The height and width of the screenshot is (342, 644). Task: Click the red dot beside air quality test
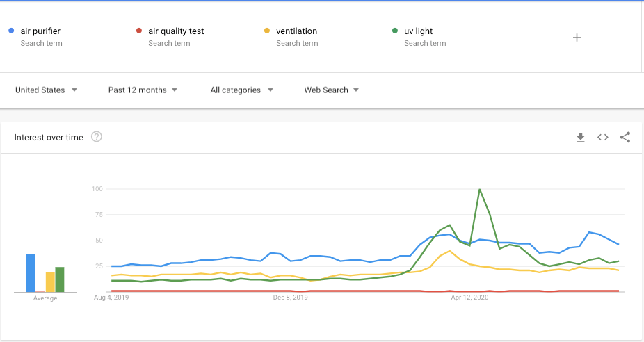(139, 31)
